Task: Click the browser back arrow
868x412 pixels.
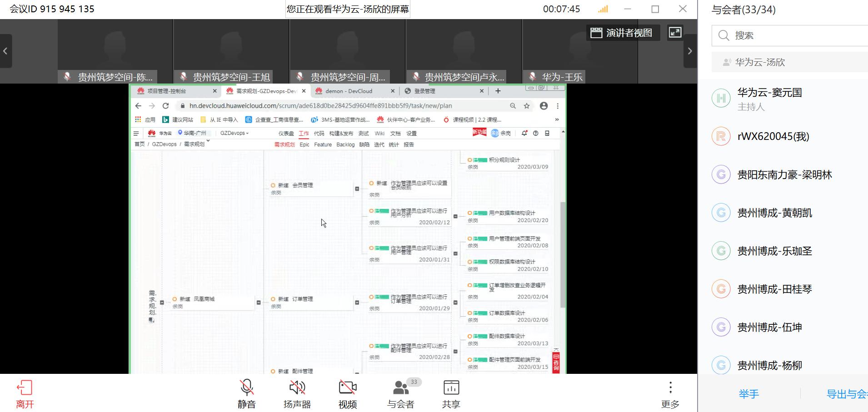Action: click(138, 106)
